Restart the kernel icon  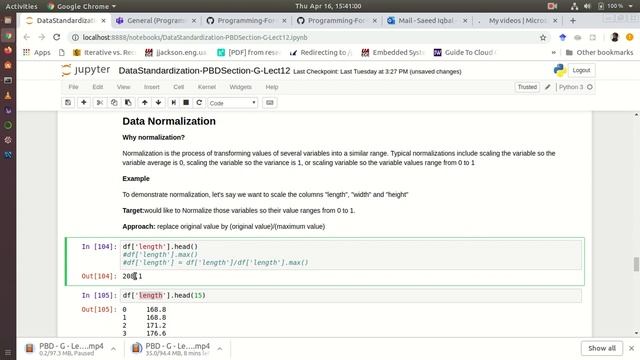coord(199,103)
